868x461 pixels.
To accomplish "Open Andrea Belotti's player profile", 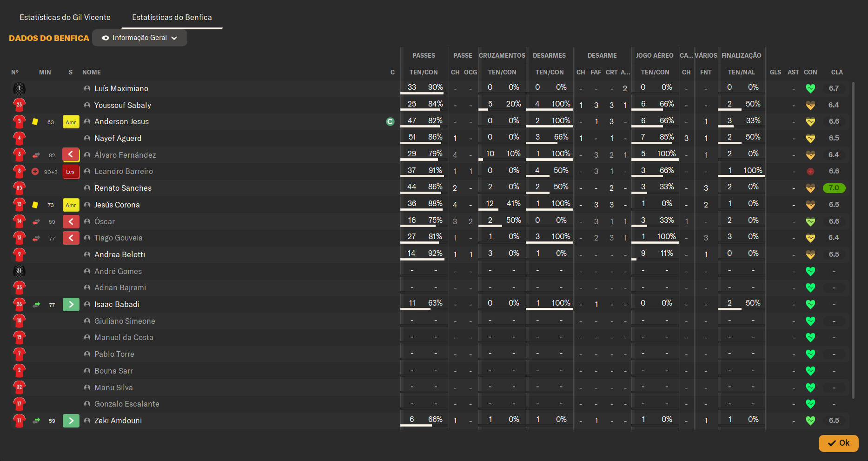I will click(119, 254).
